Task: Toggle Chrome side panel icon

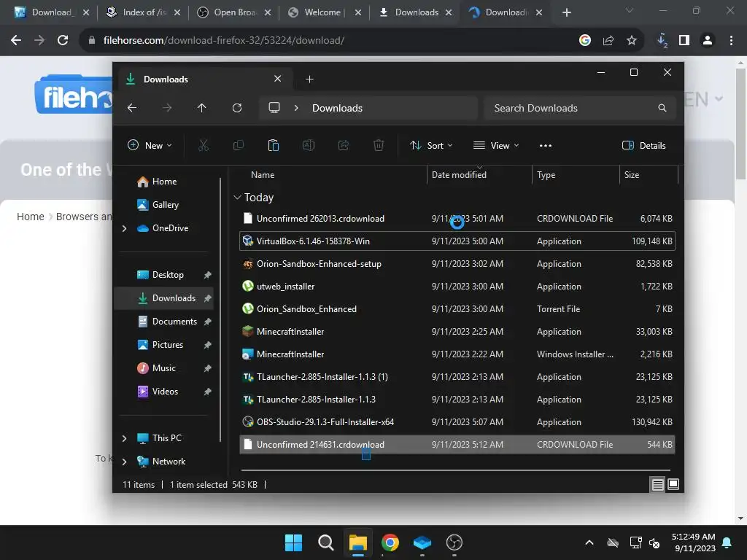Action: [x=684, y=41]
